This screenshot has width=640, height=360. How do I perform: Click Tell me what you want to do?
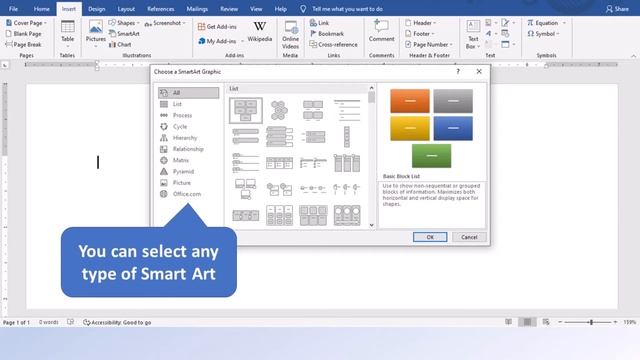click(x=347, y=9)
